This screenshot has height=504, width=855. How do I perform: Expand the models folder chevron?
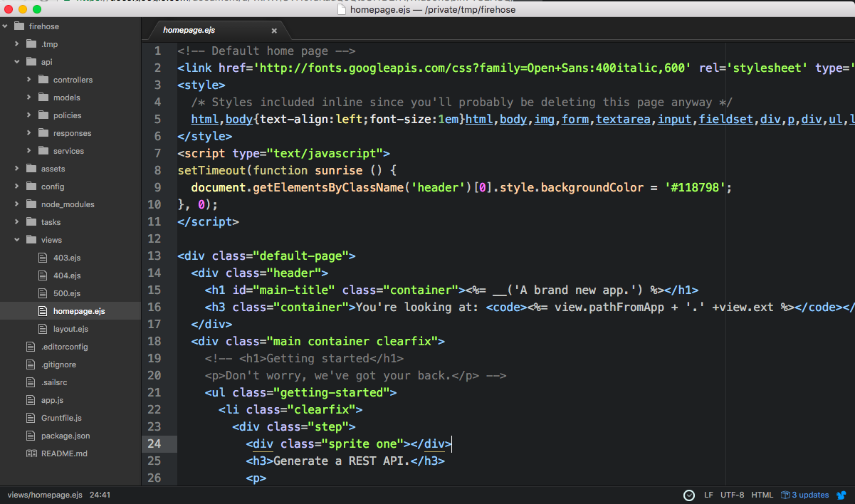pos(29,98)
